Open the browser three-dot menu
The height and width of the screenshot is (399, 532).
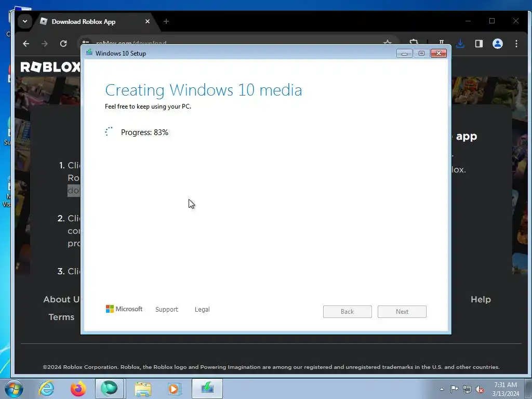516,44
